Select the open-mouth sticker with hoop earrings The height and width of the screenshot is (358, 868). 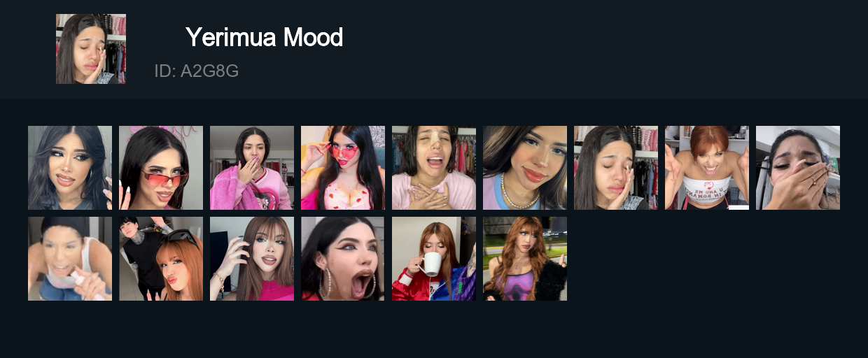tap(343, 259)
